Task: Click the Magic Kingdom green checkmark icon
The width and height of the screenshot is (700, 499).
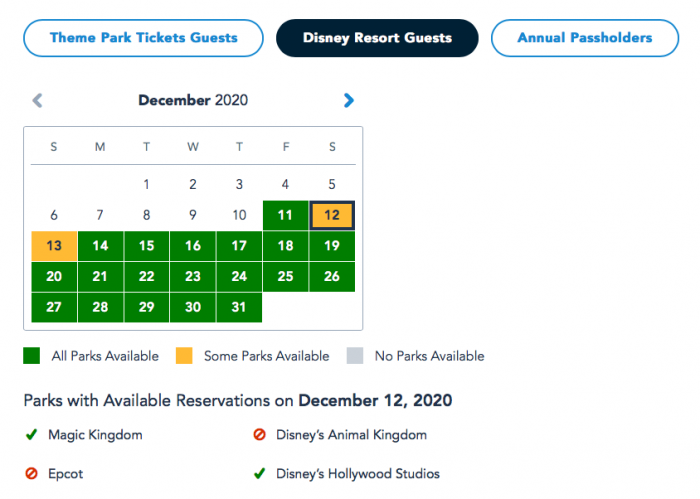Action: [32, 435]
